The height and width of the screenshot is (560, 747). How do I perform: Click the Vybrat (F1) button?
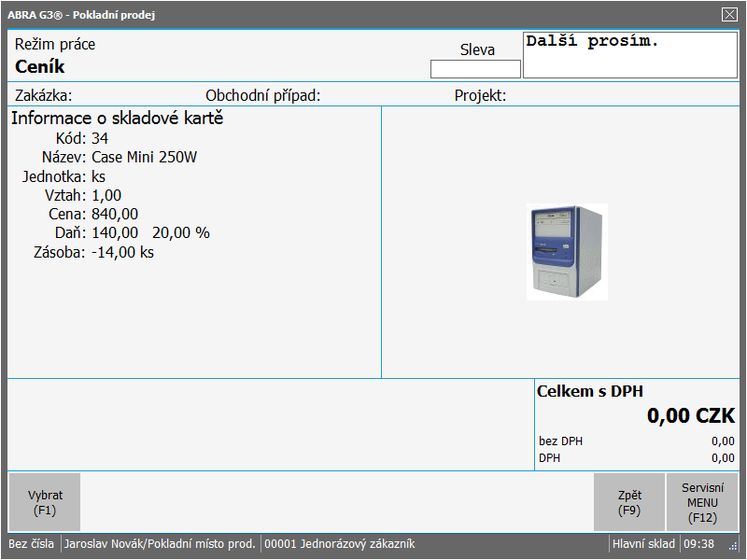coord(44,502)
